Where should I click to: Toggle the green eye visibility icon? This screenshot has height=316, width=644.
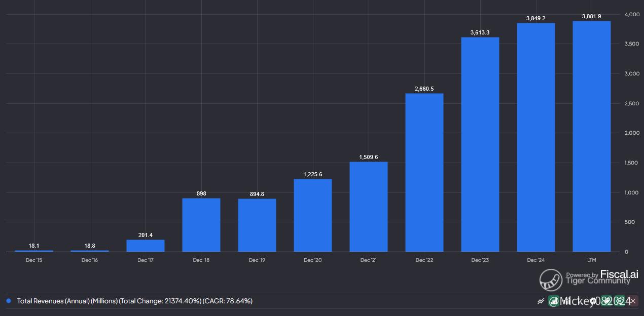point(620,301)
